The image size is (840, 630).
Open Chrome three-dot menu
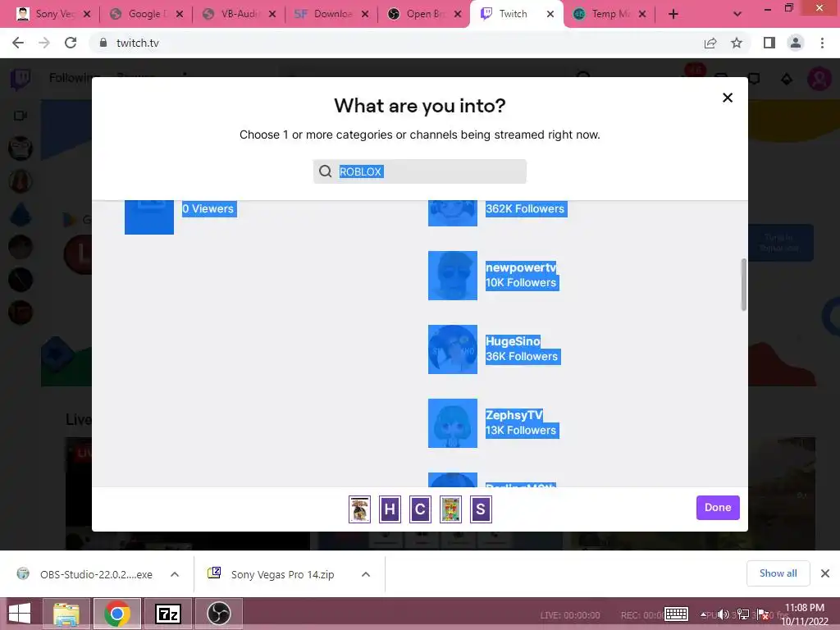click(x=822, y=43)
